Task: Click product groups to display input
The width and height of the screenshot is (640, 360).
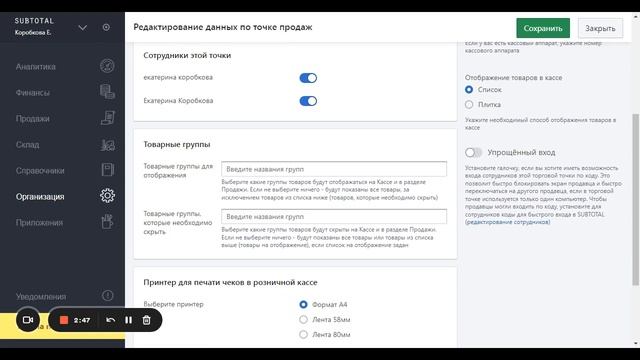Action: (x=334, y=169)
